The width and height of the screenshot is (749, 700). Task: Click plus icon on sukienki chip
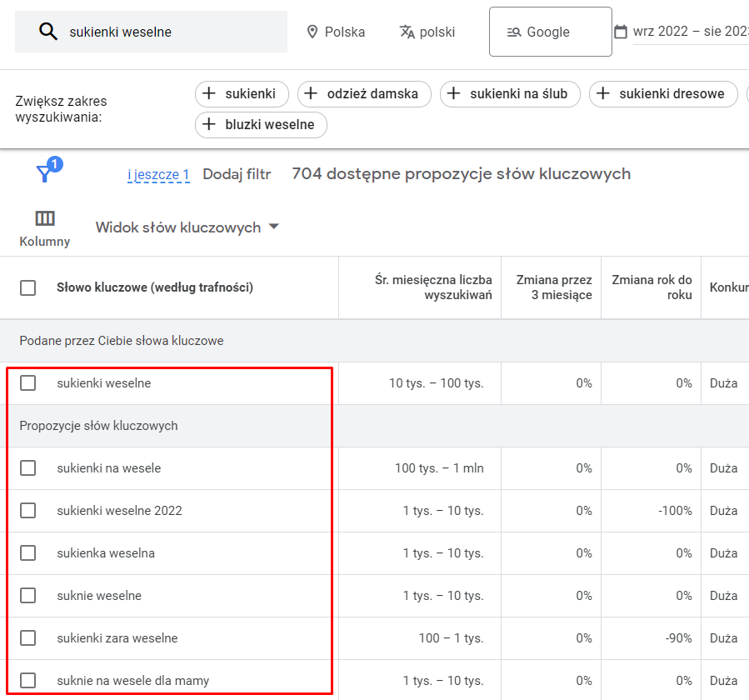coord(209,93)
